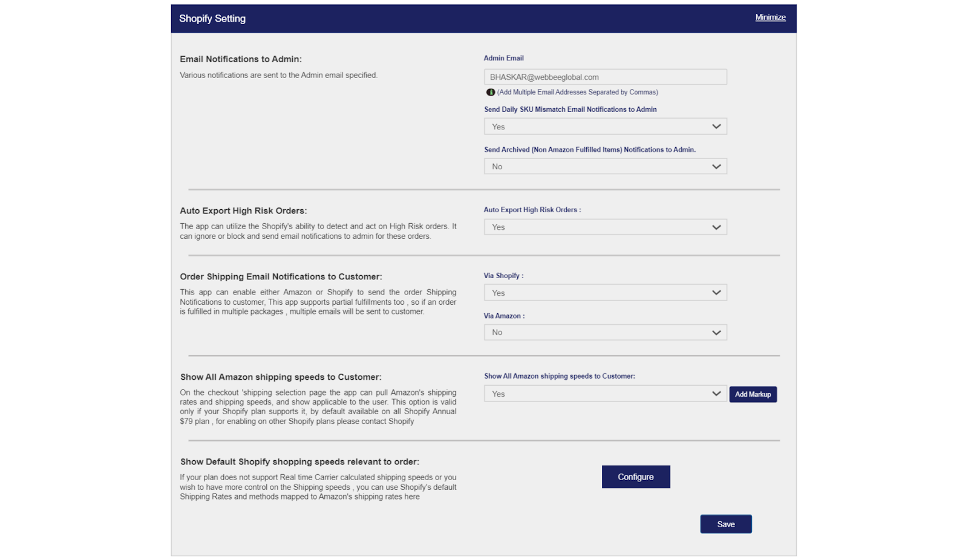
Task: Click the Admin Email field label
Action: click(503, 58)
